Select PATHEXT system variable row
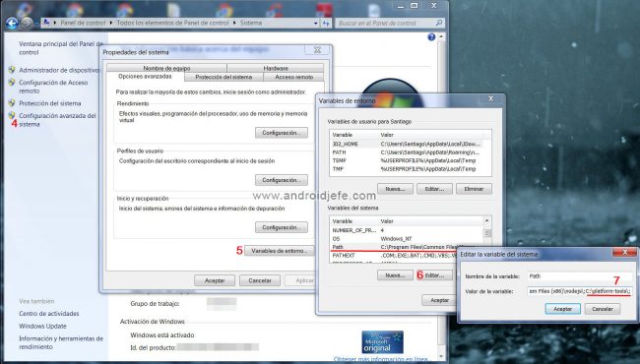 [394, 255]
